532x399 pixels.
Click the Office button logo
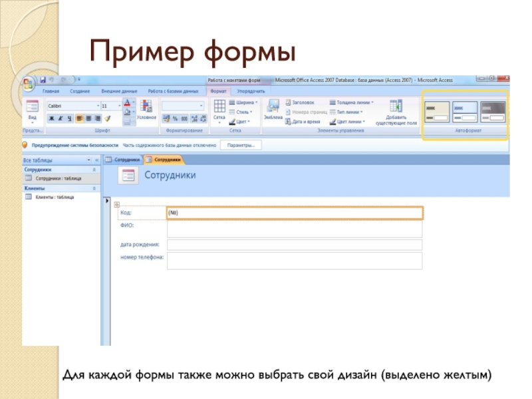tap(29, 84)
